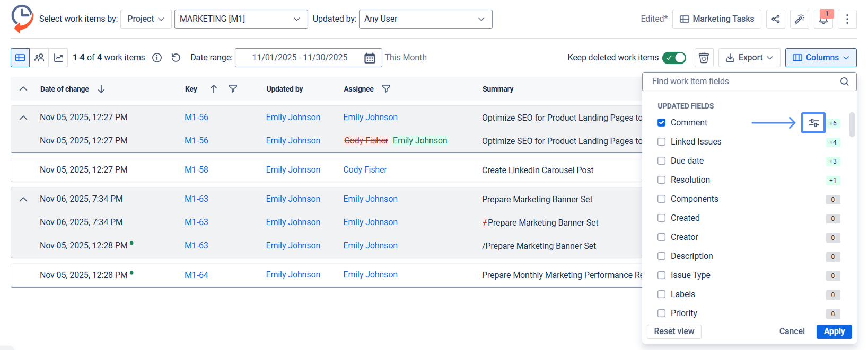Open the three-dot more options menu

(847, 19)
